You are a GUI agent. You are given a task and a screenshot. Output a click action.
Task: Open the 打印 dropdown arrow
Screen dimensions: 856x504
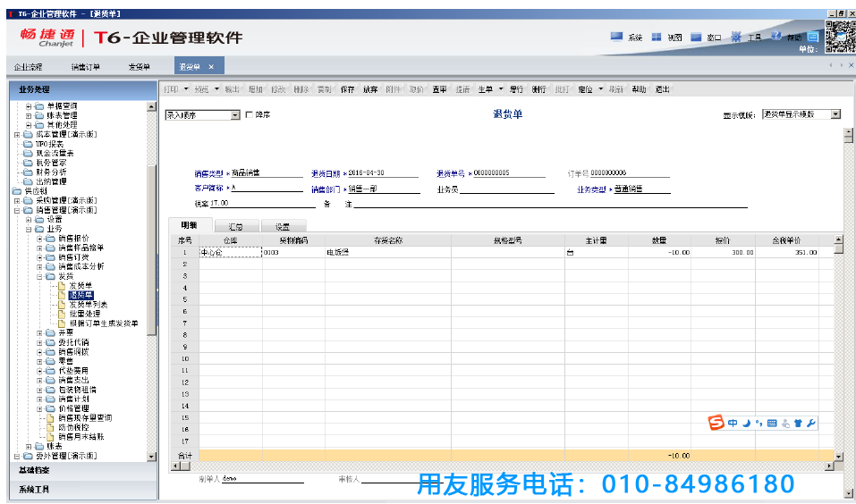coord(186,88)
